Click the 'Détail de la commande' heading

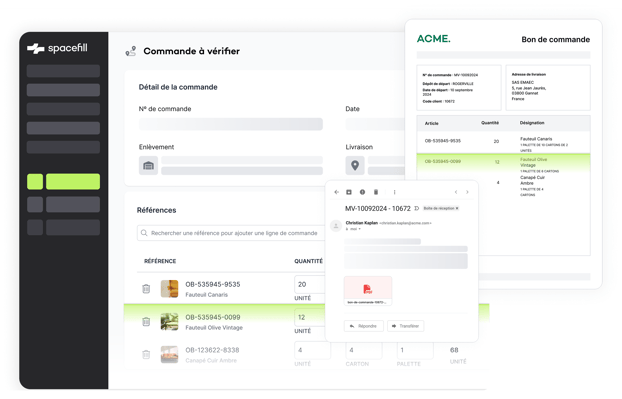178,87
